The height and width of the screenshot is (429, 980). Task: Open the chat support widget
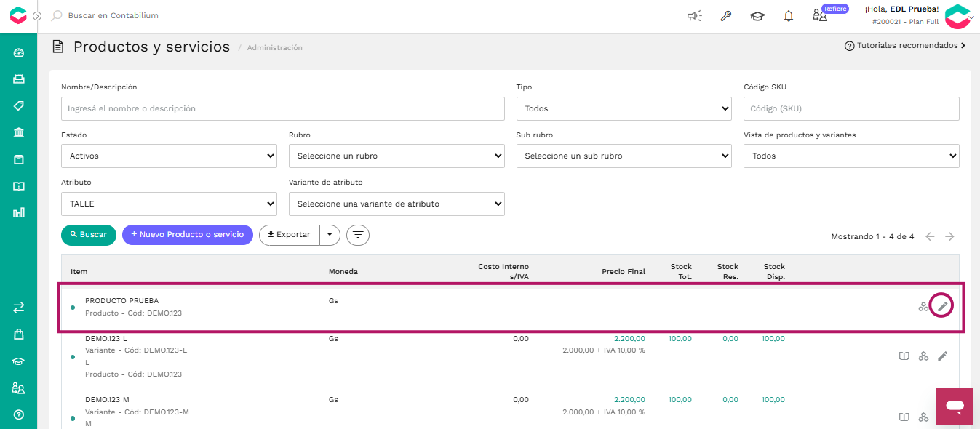[x=955, y=406]
